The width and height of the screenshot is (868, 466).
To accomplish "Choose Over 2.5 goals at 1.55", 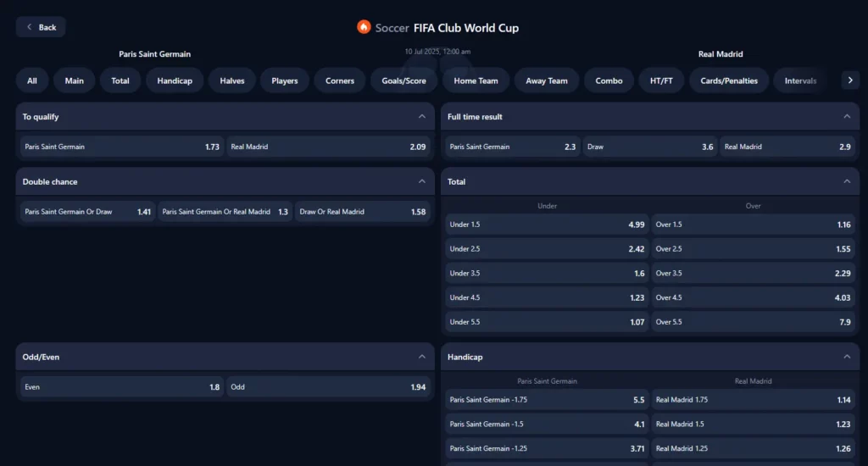I will 754,249.
